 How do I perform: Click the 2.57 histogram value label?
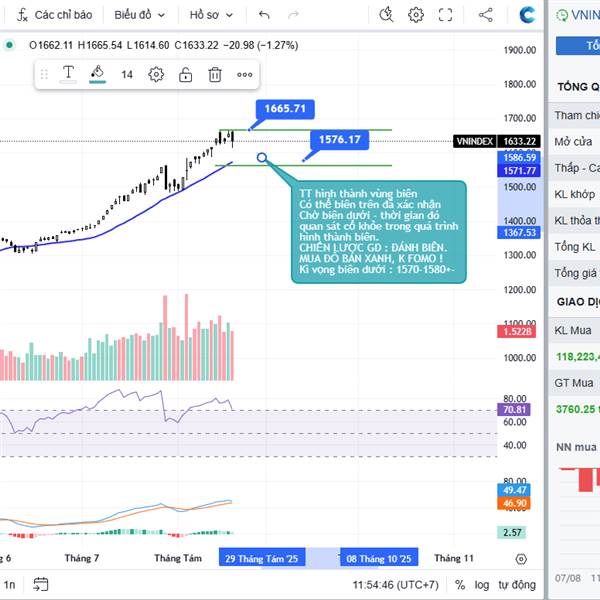[x=512, y=533]
